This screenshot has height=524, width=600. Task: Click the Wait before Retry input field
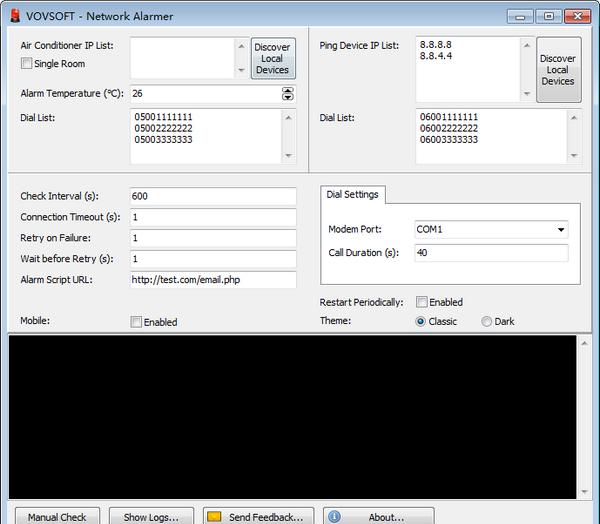(x=213, y=259)
